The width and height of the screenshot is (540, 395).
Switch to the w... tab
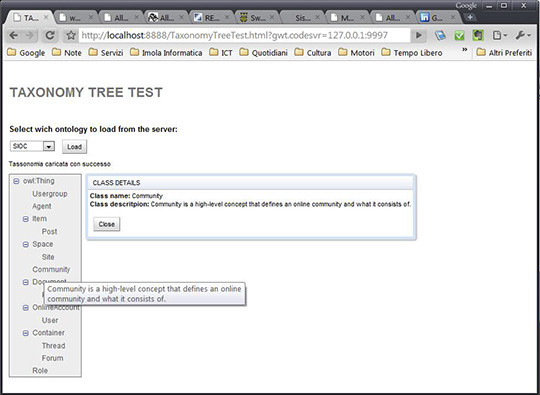click(x=75, y=18)
